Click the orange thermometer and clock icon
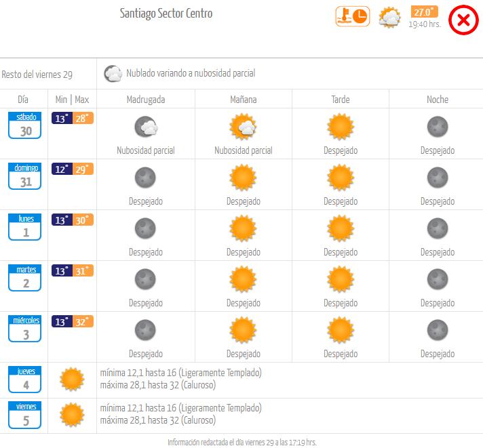The width and height of the screenshot is (483, 448). point(352,17)
